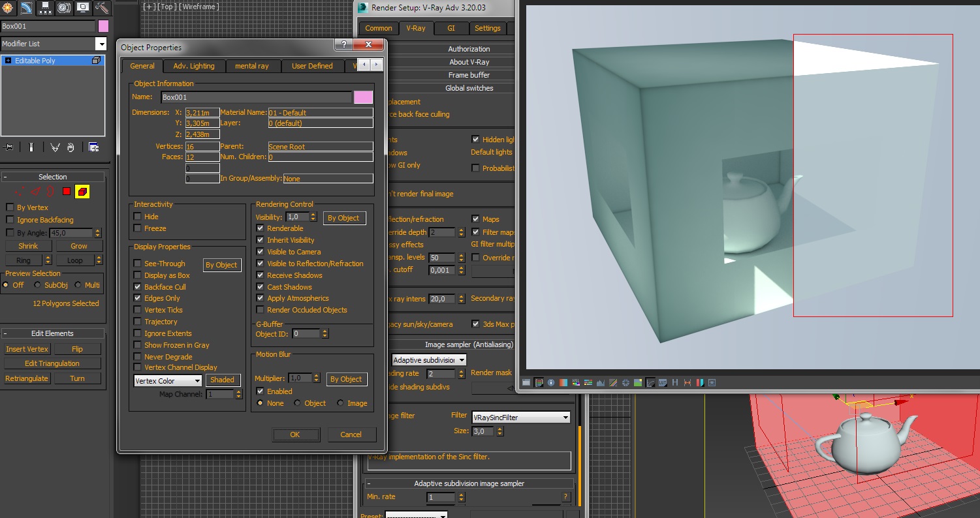Collapse the Selection rollout
Image resolution: width=980 pixels, height=518 pixels.
click(x=52, y=177)
